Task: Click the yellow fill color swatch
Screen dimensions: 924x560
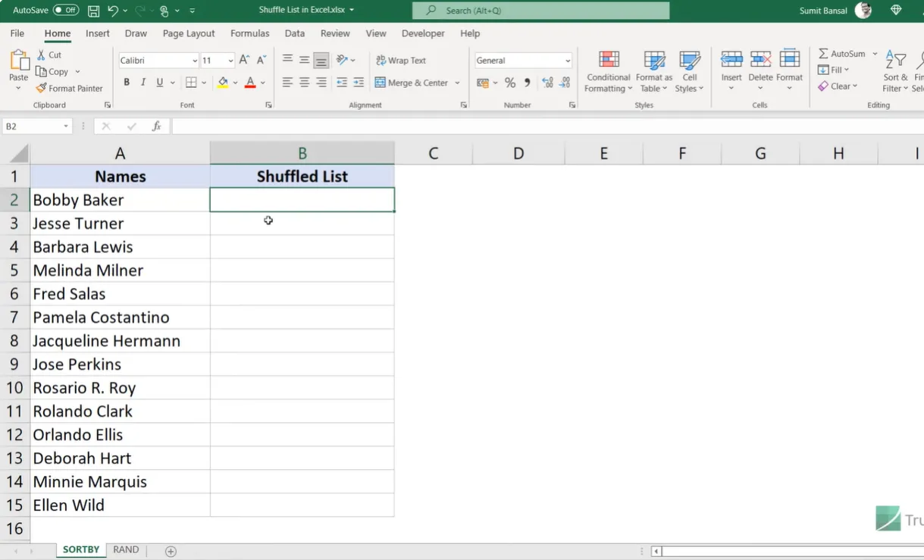Action: 223,83
